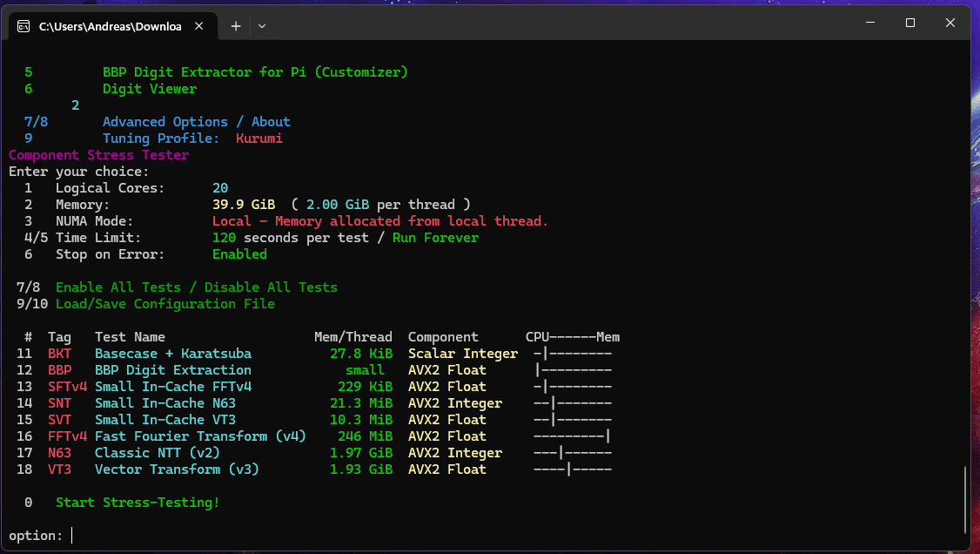Open a new terminal tab
Viewport: 980px width, 554px height.
tap(236, 26)
